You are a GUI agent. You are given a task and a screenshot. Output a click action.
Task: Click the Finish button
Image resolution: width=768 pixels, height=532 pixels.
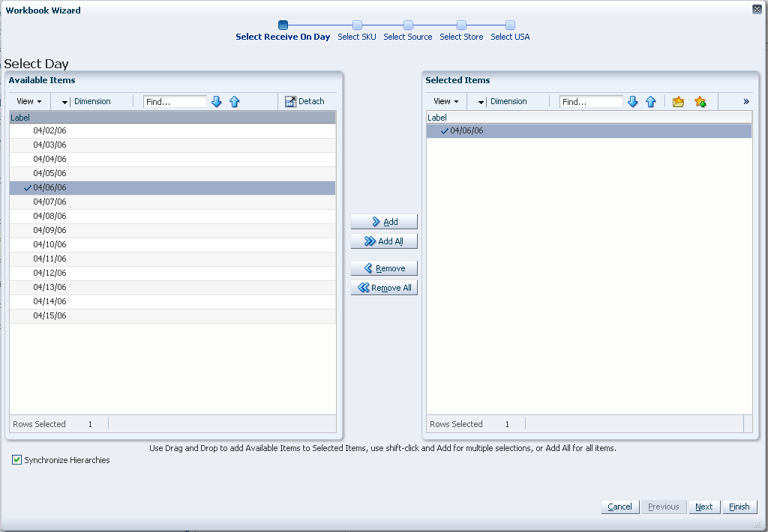pyautogui.click(x=739, y=507)
